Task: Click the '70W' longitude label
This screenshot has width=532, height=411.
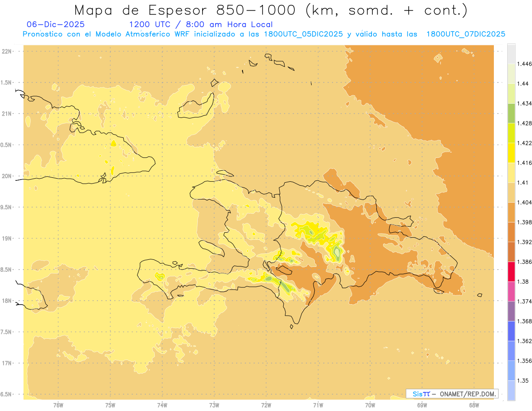Action: pos(370,405)
